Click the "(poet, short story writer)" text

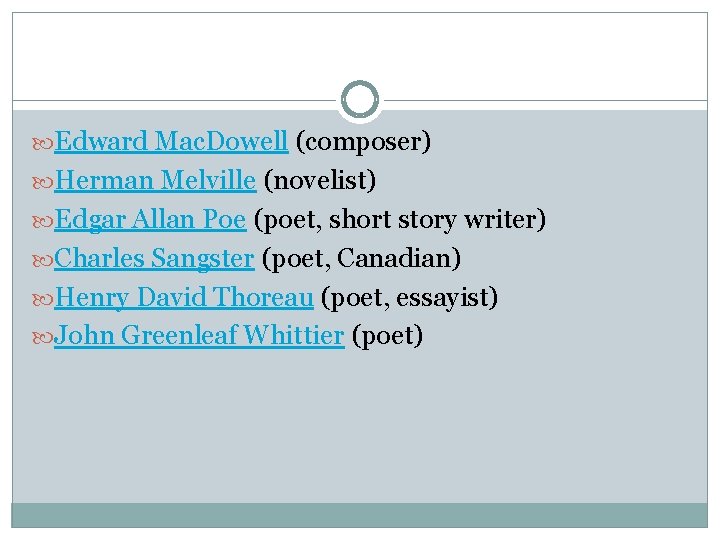coord(400,220)
